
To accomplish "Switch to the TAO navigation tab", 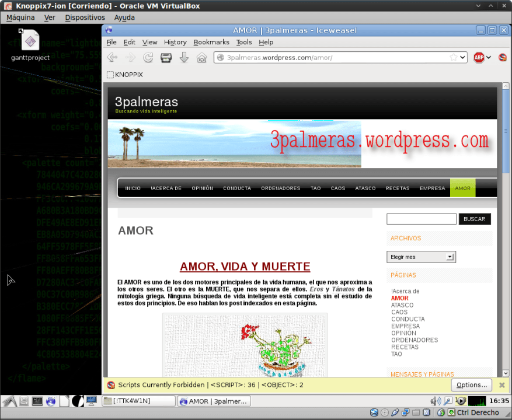I will tap(315, 188).
